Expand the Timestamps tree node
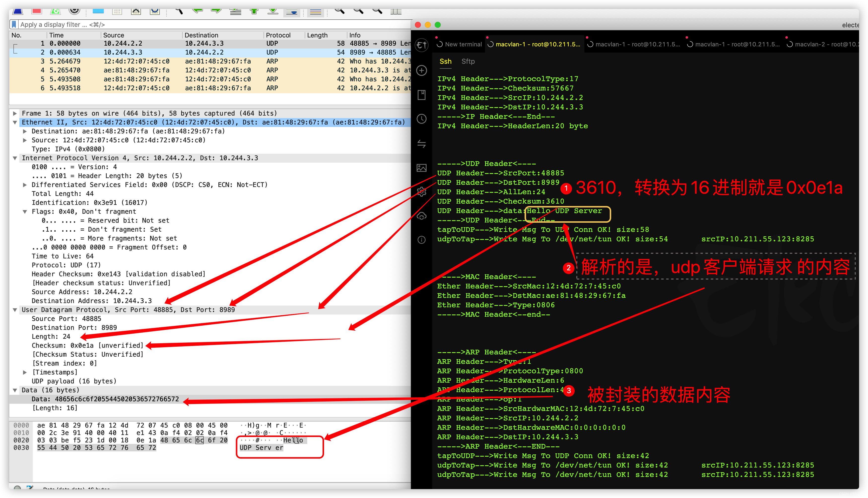Viewport: 868px width, 498px height. coord(25,372)
